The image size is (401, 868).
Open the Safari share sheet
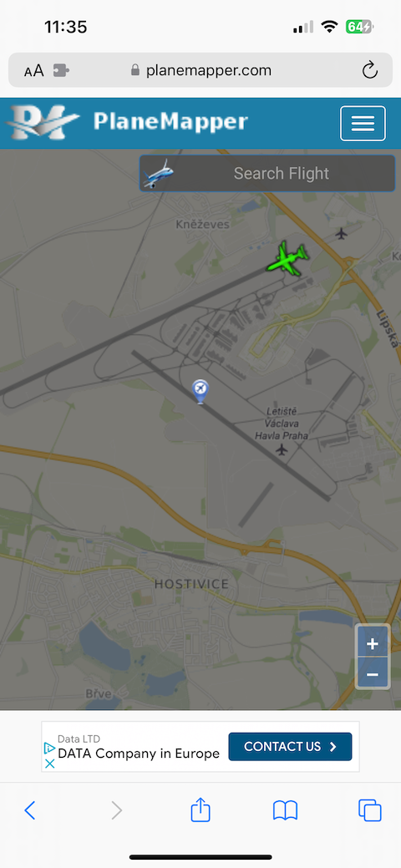(200, 810)
